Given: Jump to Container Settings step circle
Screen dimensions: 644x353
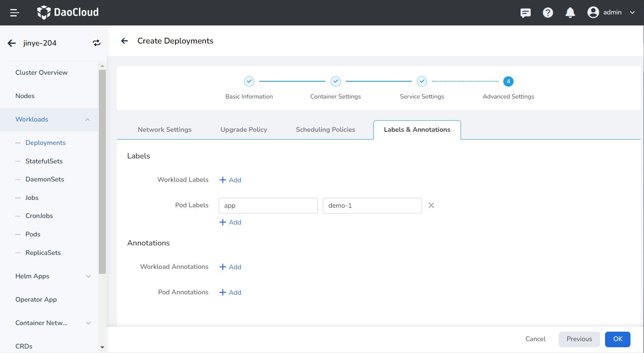Looking at the screenshot, I should pyautogui.click(x=336, y=81).
